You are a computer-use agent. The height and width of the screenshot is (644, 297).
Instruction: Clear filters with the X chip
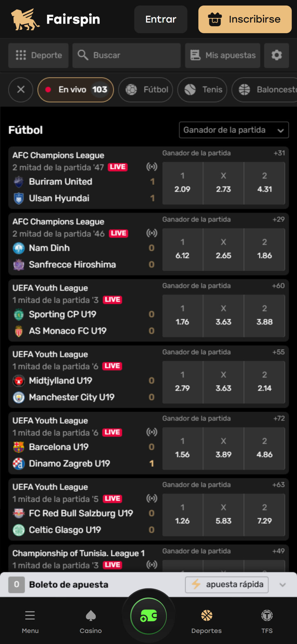pyautogui.click(x=21, y=90)
